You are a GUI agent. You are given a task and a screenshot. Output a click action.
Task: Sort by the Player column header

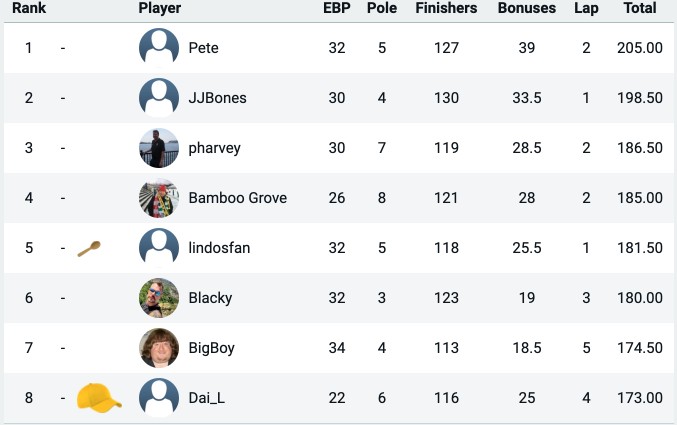coord(160,8)
